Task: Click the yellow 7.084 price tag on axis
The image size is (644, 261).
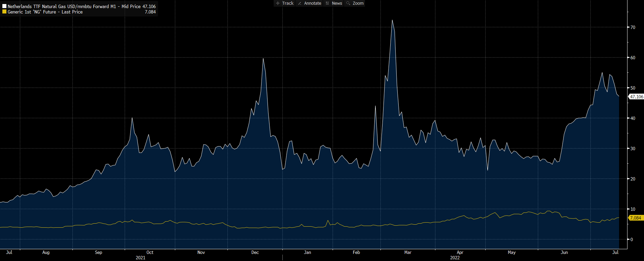Action: pos(636,218)
